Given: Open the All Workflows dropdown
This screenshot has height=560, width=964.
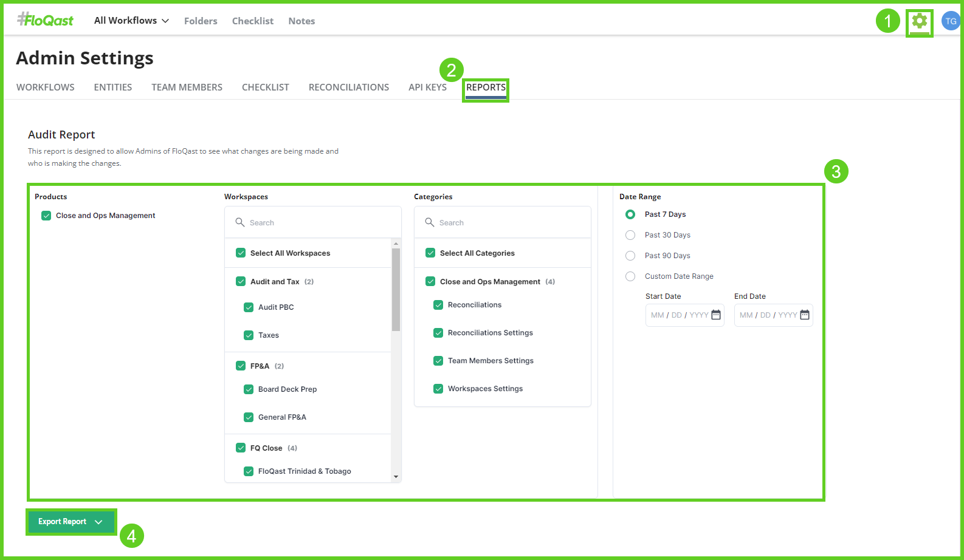Looking at the screenshot, I should pos(132,21).
